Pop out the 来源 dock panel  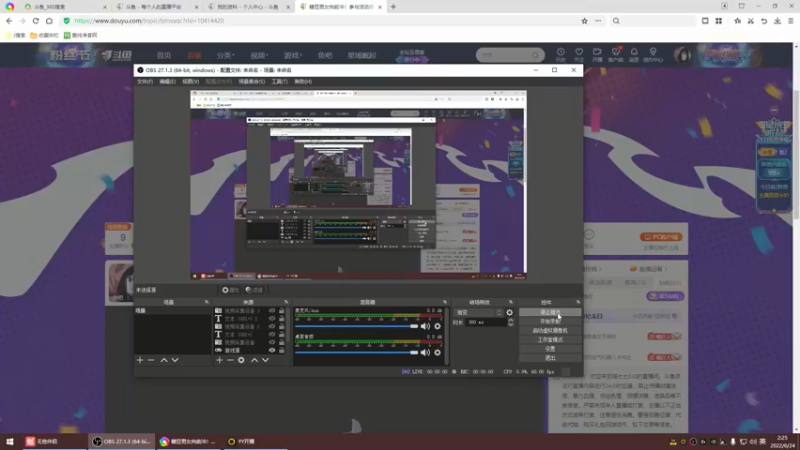286,302
